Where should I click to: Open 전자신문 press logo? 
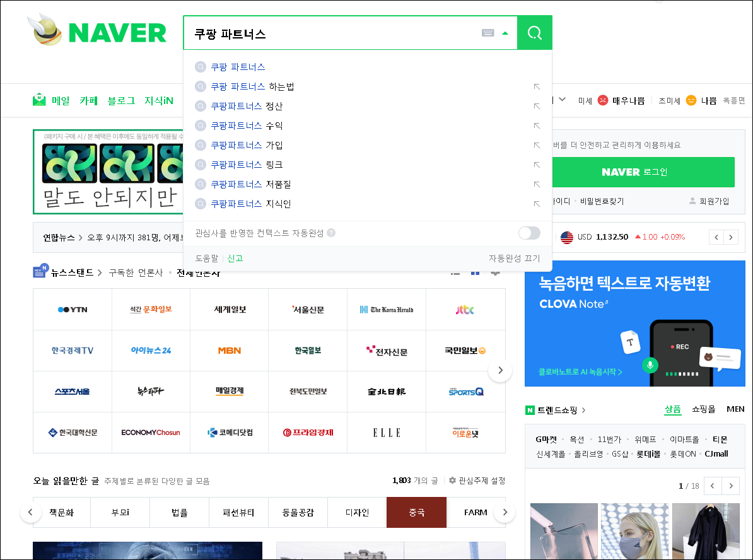pos(387,351)
